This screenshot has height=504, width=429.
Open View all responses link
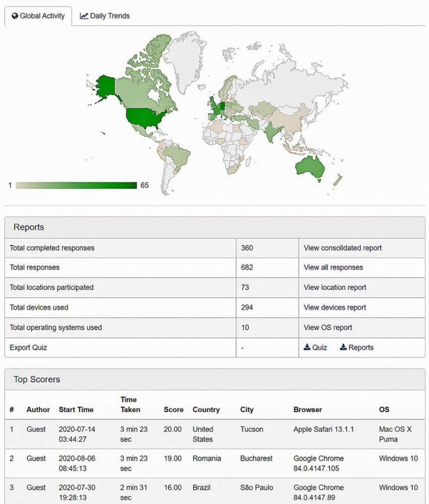click(333, 268)
